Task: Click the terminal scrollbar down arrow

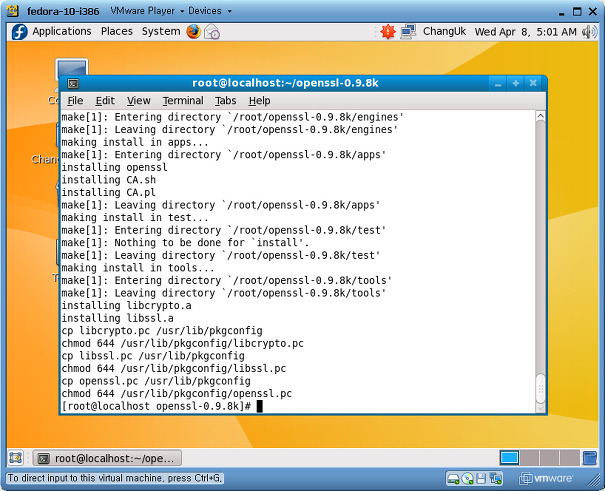Action: (x=541, y=407)
